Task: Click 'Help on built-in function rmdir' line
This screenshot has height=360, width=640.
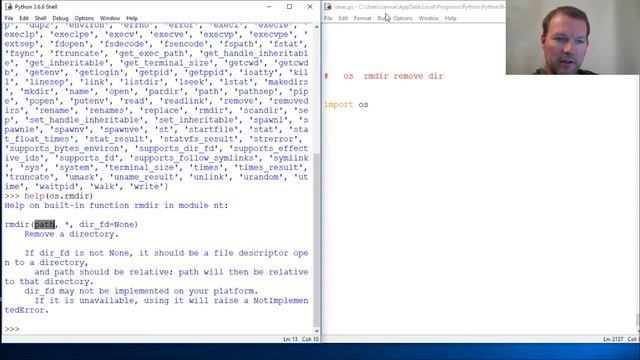Action: pyautogui.click(x=116, y=205)
